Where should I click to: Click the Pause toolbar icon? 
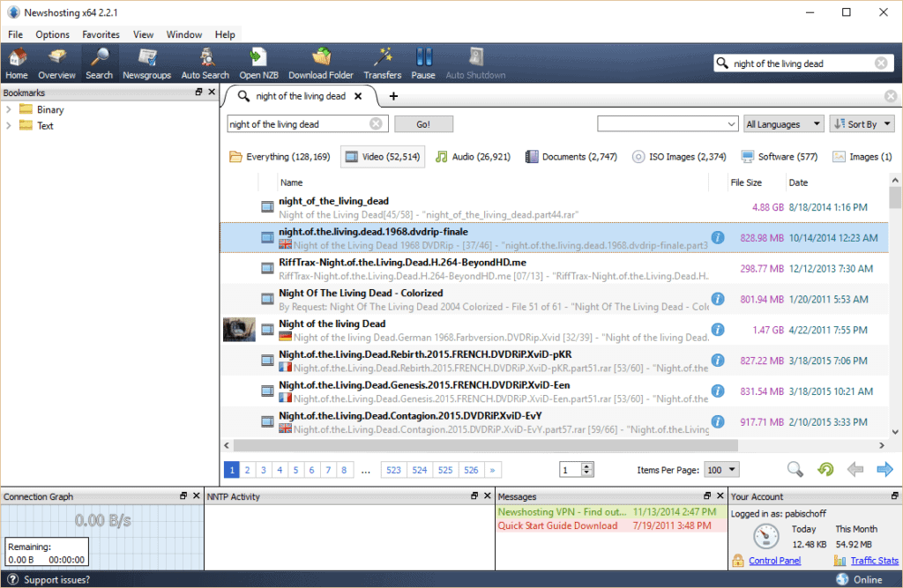(423, 63)
